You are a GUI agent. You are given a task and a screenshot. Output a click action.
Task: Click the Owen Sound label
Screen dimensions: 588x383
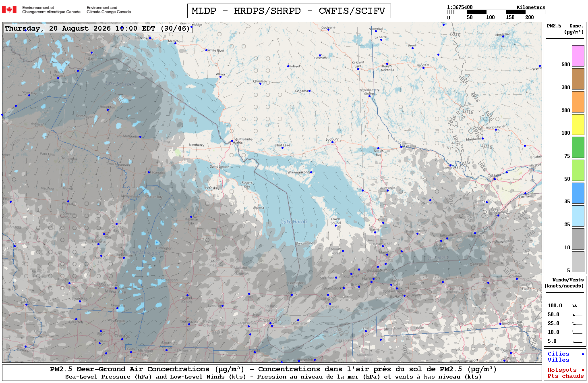335,221
